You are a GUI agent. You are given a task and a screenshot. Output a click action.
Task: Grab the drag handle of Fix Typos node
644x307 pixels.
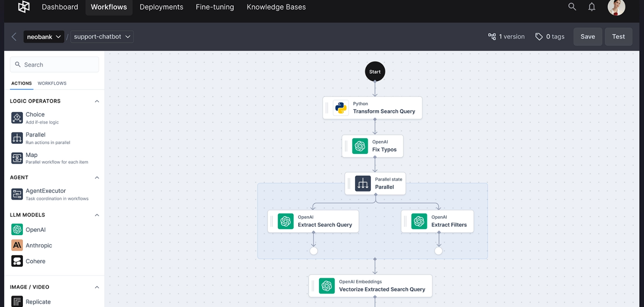(346, 146)
